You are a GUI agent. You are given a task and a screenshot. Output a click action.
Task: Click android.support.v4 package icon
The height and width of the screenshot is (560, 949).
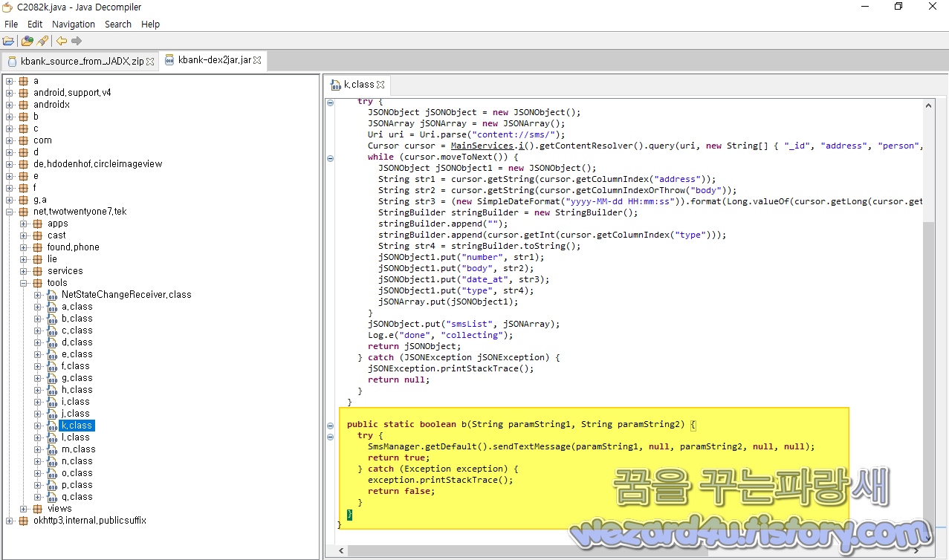[x=24, y=93]
